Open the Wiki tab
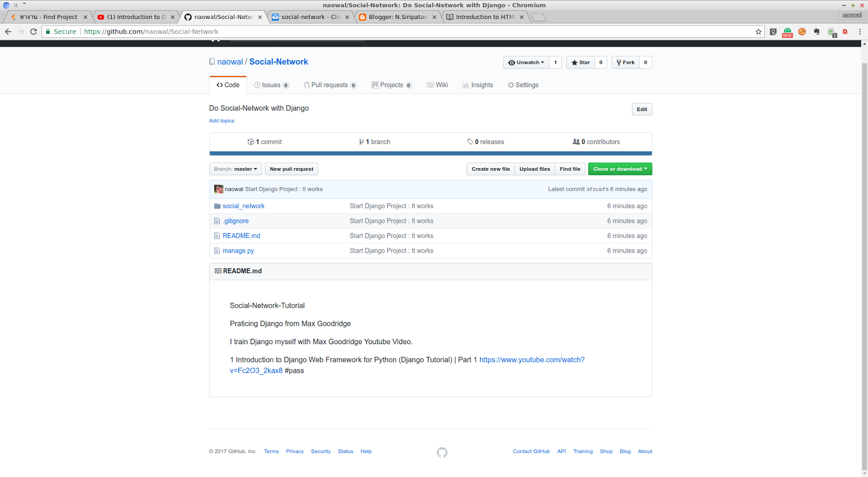Screen dimensions: 868x477 437,85
